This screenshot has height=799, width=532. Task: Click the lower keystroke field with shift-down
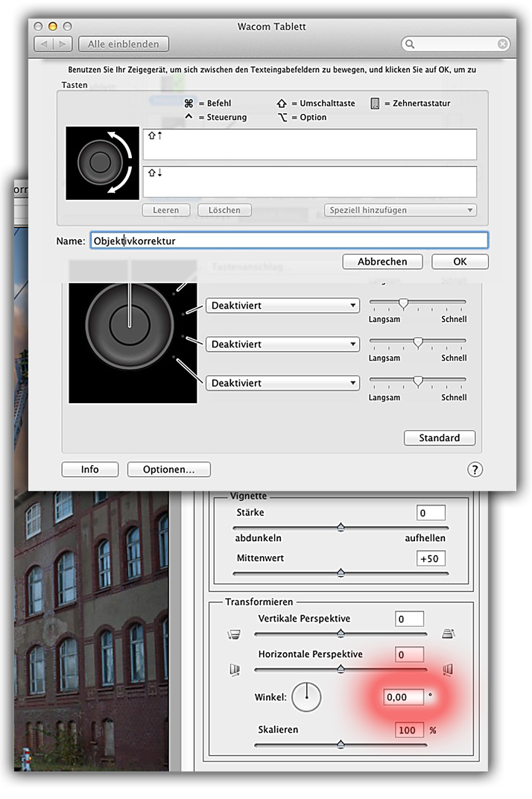pos(310,181)
